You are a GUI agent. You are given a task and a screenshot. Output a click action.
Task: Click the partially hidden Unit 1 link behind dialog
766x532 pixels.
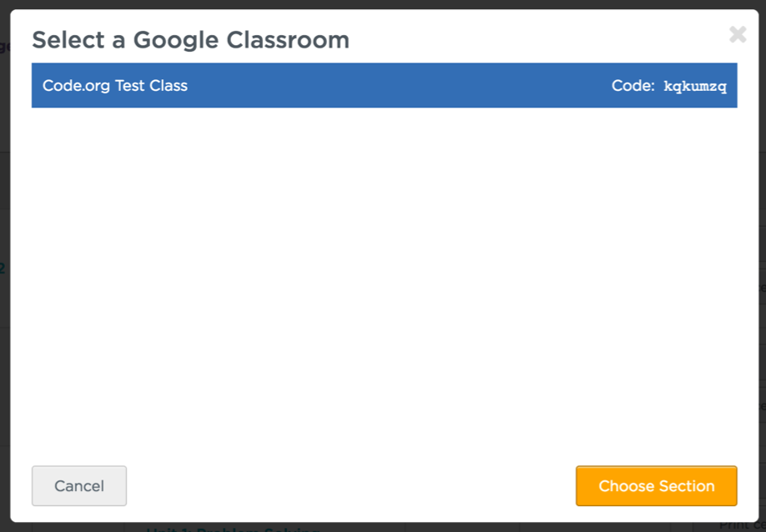point(234,528)
